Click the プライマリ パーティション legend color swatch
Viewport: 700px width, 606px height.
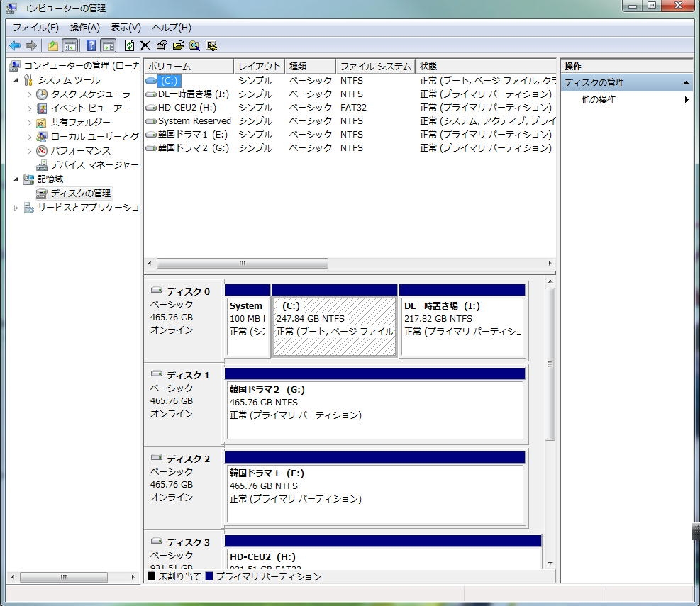pyautogui.click(x=209, y=576)
